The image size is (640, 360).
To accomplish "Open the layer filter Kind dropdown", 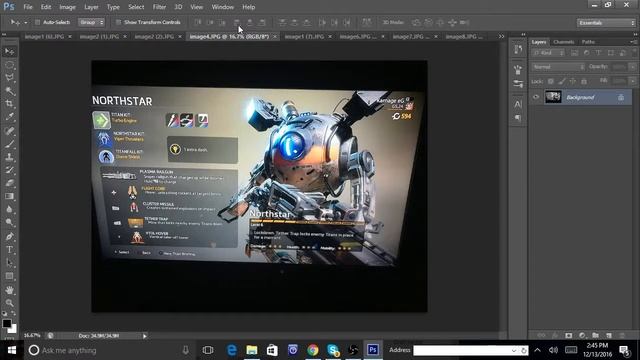I will pyautogui.click(x=548, y=53).
